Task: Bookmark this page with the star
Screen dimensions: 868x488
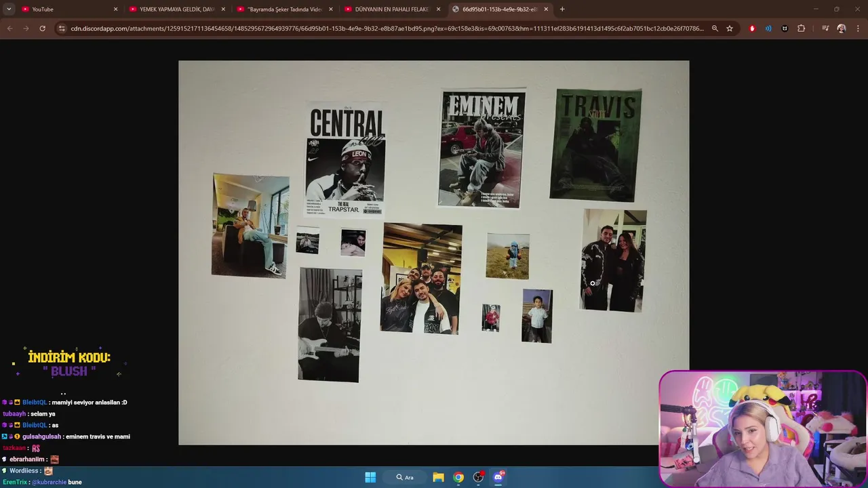Action: click(730, 28)
